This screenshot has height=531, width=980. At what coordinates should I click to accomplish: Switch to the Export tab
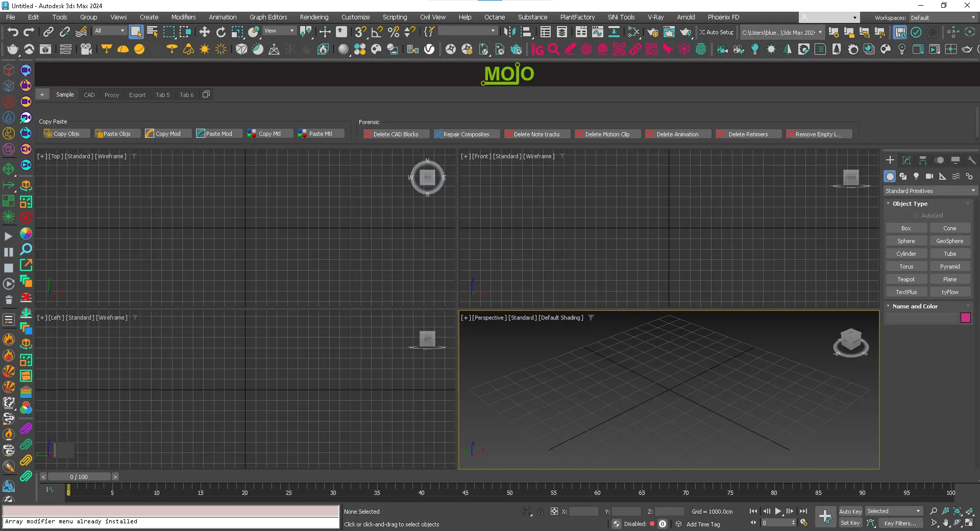tap(137, 95)
